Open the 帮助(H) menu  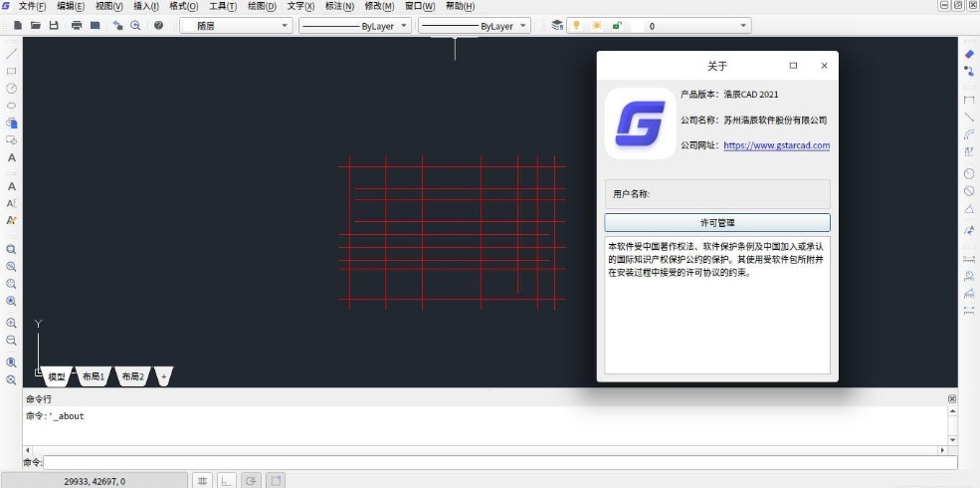click(460, 6)
